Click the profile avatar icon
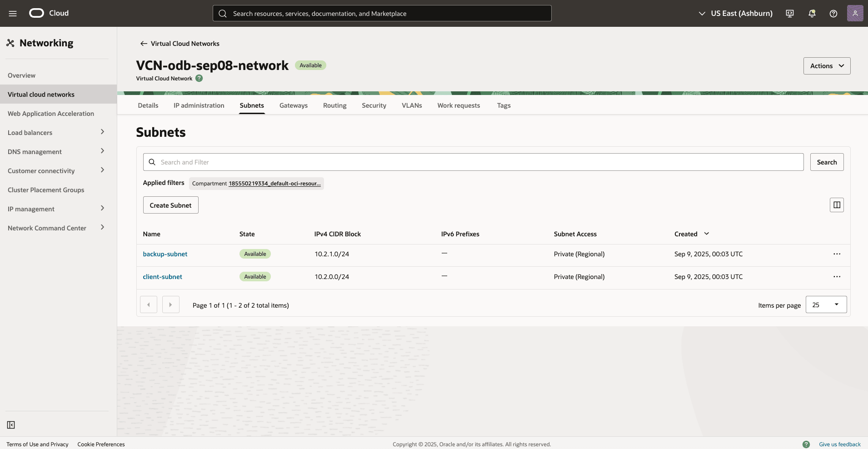Viewport: 868px width, 449px height. pos(856,13)
